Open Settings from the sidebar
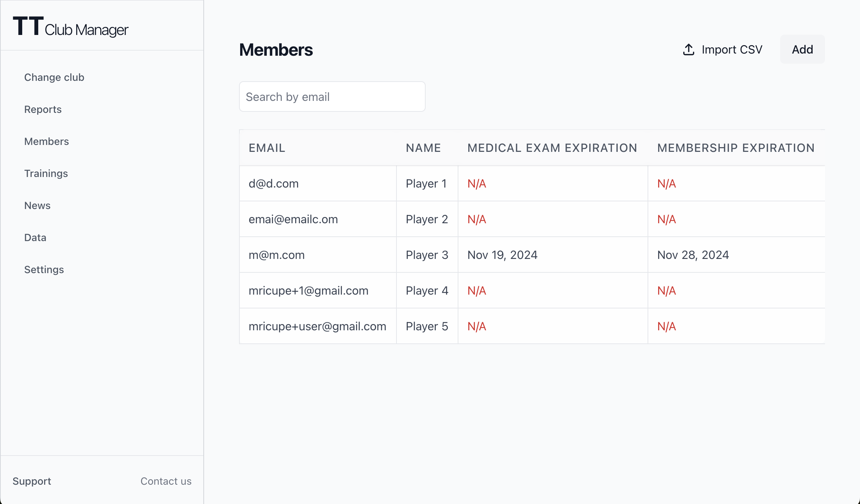 [44, 269]
